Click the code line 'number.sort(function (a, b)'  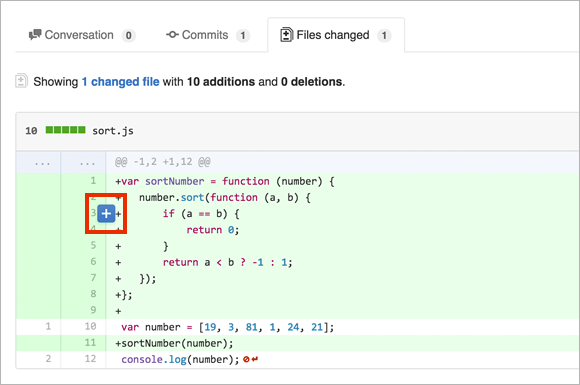tap(225, 198)
